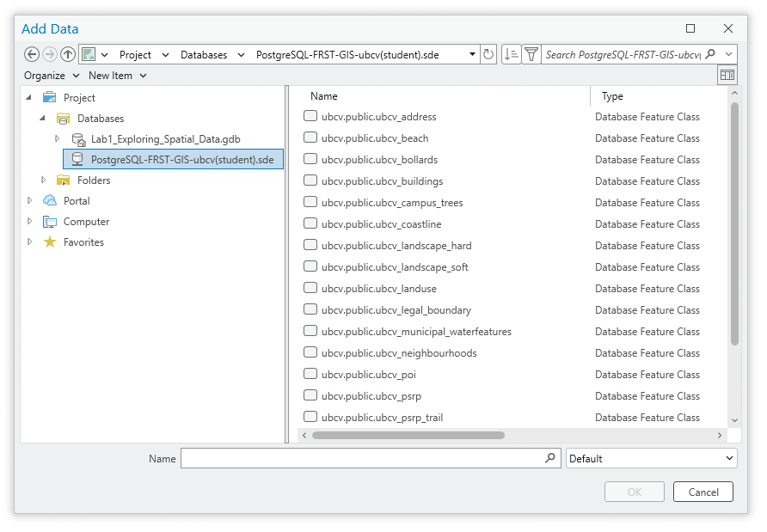
Task: Select ubcv.public.ubcv_municipal_waterfeatures item
Action: pos(416,332)
